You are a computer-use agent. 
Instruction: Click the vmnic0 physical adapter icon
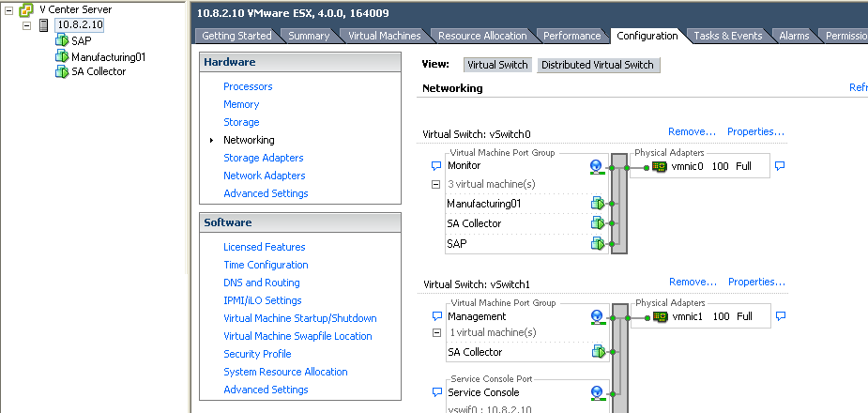tap(660, 166)
